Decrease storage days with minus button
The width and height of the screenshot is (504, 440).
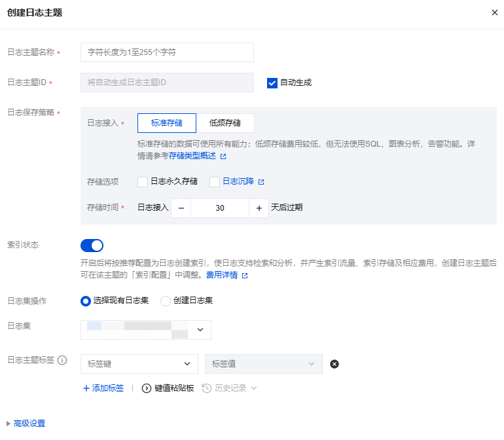(x=181, y=208)
